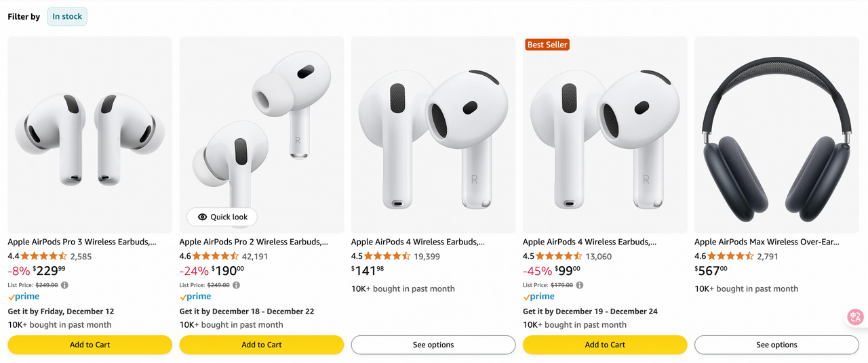
Task: Click info icon beside AirPods Pro 2 list price
Action: tap(237, 285)
